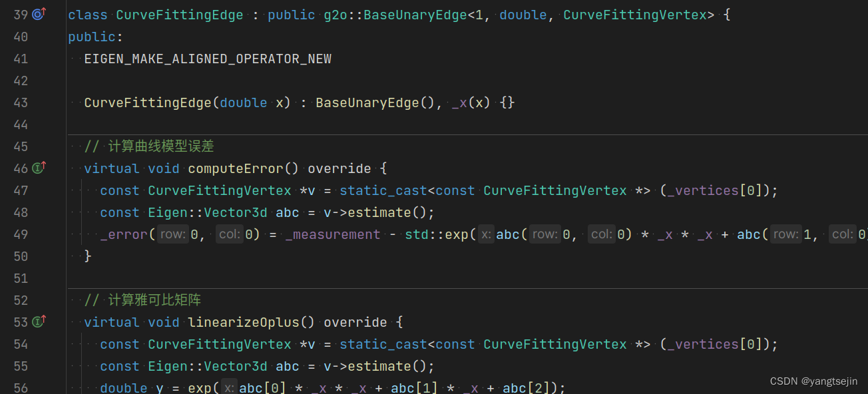Image resolution: width=868 pixels, height=394 pixels.
Task: Click 'double y' declaration on line 56
Action: click(132, 387)
